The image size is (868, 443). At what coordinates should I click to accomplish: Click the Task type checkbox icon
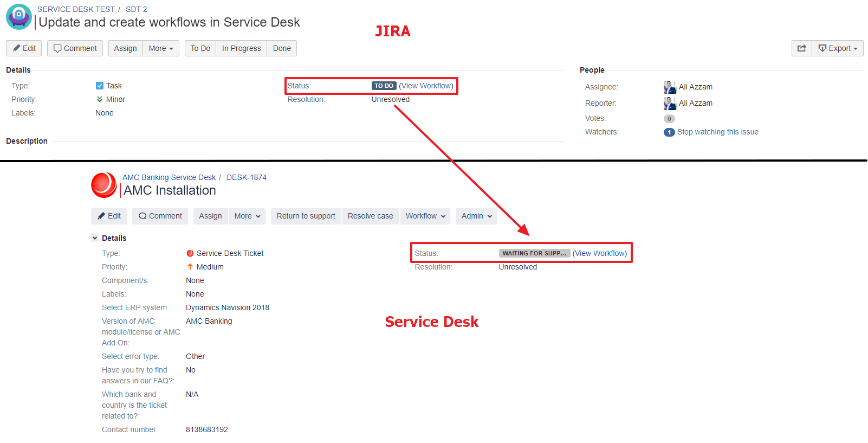100,86
